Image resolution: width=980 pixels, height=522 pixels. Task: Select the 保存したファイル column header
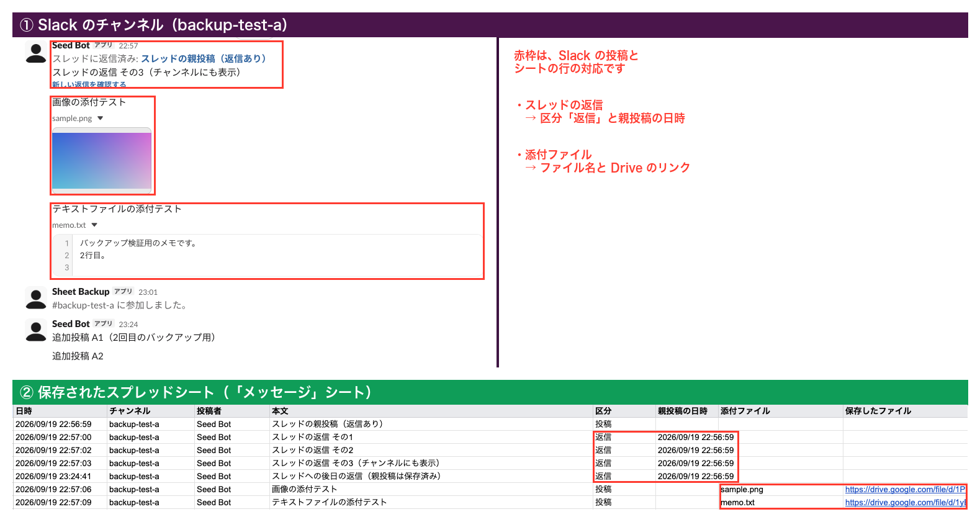[905, 411]
